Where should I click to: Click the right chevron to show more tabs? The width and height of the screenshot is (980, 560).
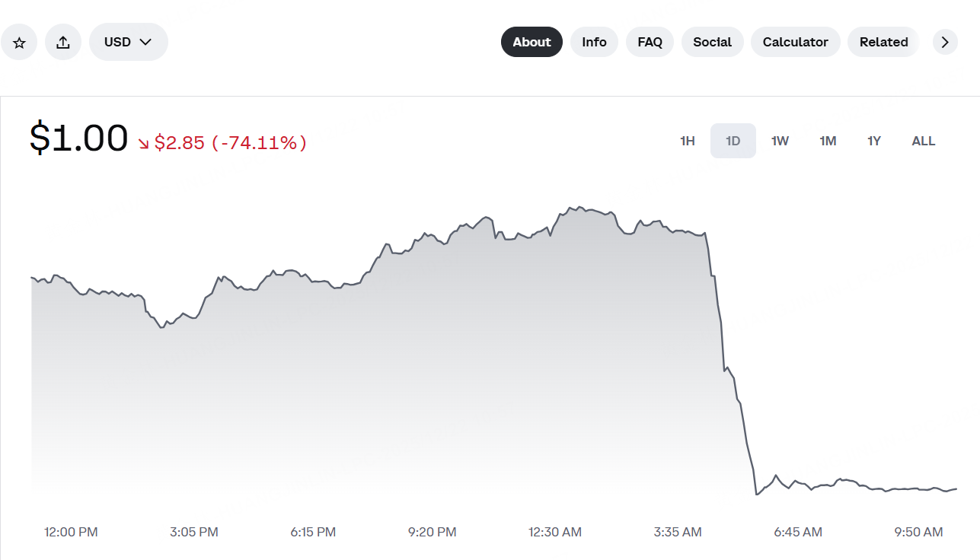pos(945,42)
